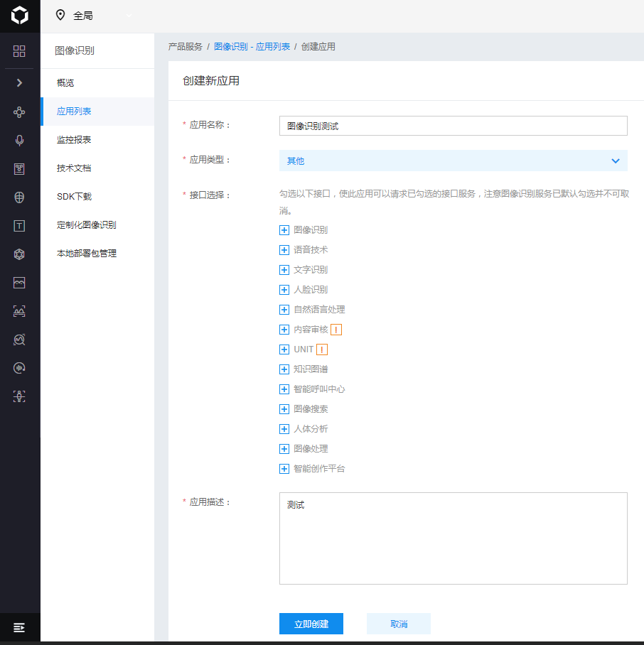Expand the 图像搜索 interface group
The height and width of the screenshot is (645, 644).
pyautogui.click(x=284, y=409)
